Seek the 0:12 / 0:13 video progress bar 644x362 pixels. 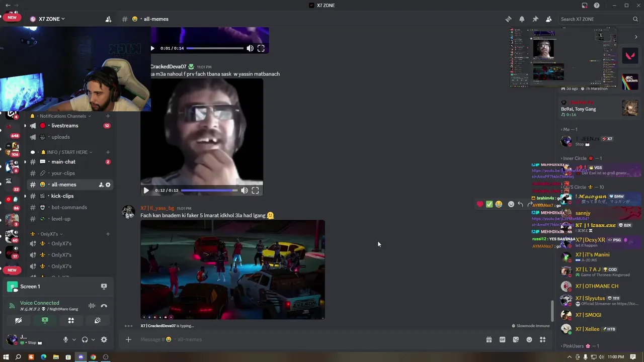pos(209,191)
